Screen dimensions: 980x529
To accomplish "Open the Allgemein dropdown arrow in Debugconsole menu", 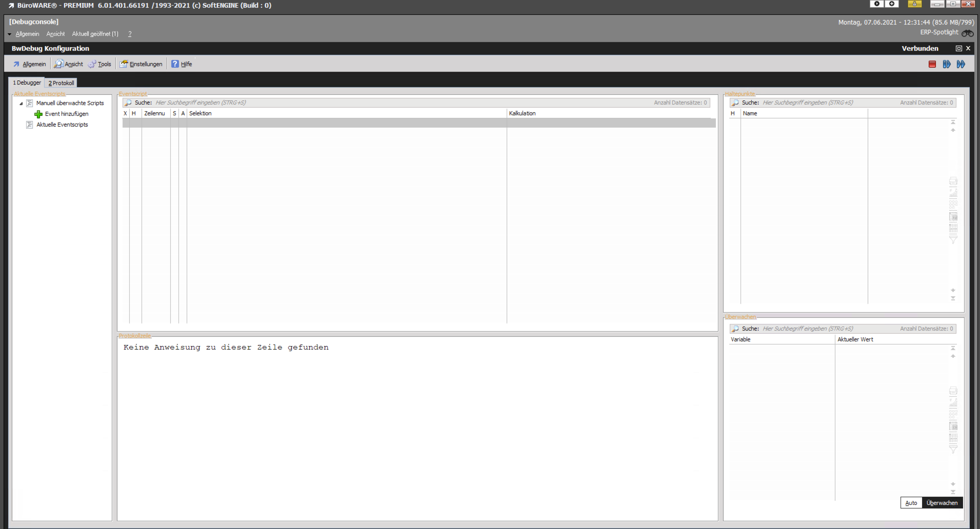I will click(x=9, y=34).
